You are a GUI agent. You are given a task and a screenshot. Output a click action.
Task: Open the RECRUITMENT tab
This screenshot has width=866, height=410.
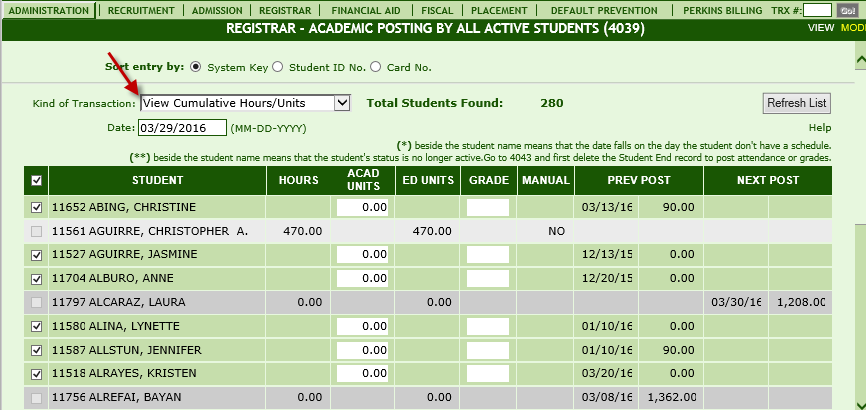[141, 10]
